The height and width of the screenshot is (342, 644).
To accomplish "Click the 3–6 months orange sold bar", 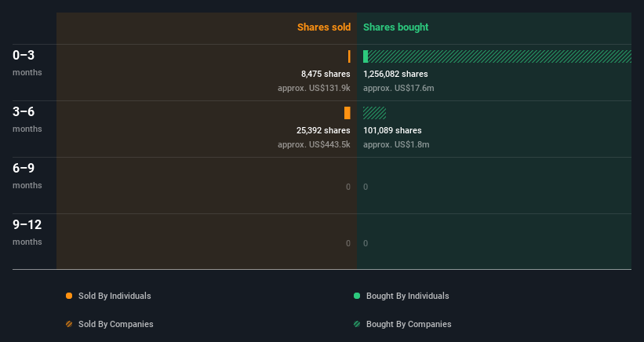I will pos(347,113).
